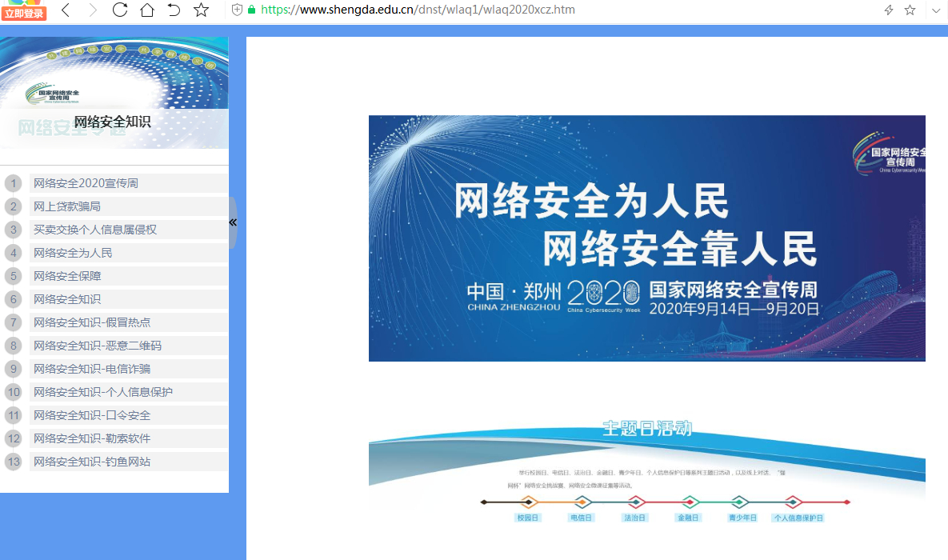The width and height of the screenshot is (948, 560).
Task: Click the undo/restore closed page icon
Action: point(174,10)
